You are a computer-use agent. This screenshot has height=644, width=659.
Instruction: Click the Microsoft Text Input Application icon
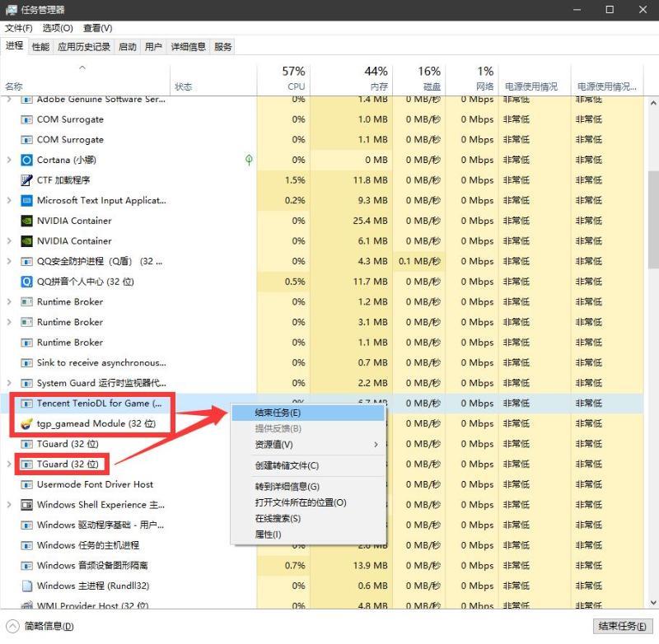coord(26,201)
